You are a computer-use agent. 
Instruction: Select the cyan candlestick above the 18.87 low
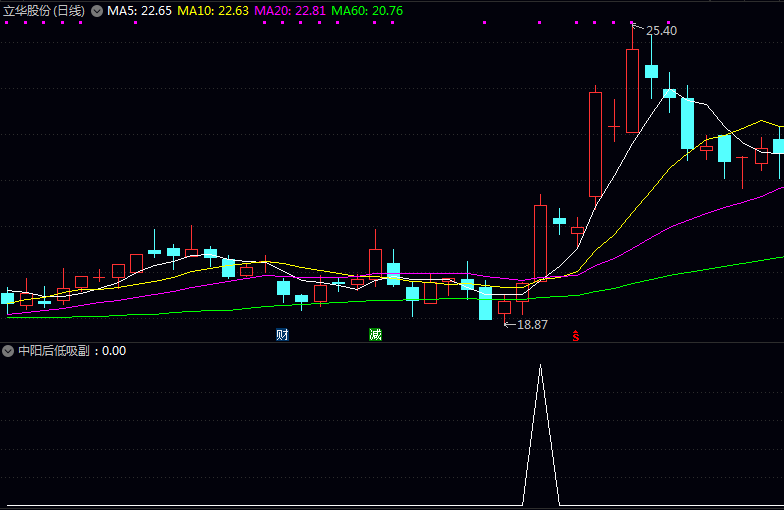[x=485, y=303]
